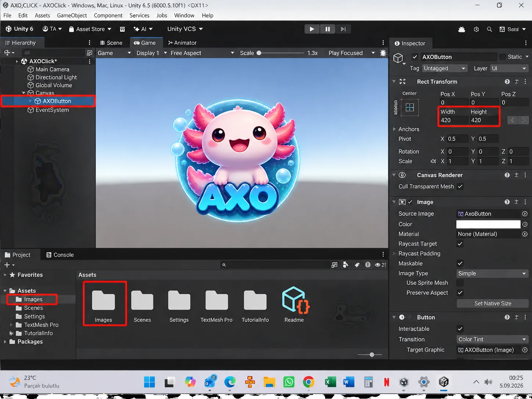This screenshot has height=399, width=532.
Task: Expand the Raycast Padding foldout
Action: (394, 254)
